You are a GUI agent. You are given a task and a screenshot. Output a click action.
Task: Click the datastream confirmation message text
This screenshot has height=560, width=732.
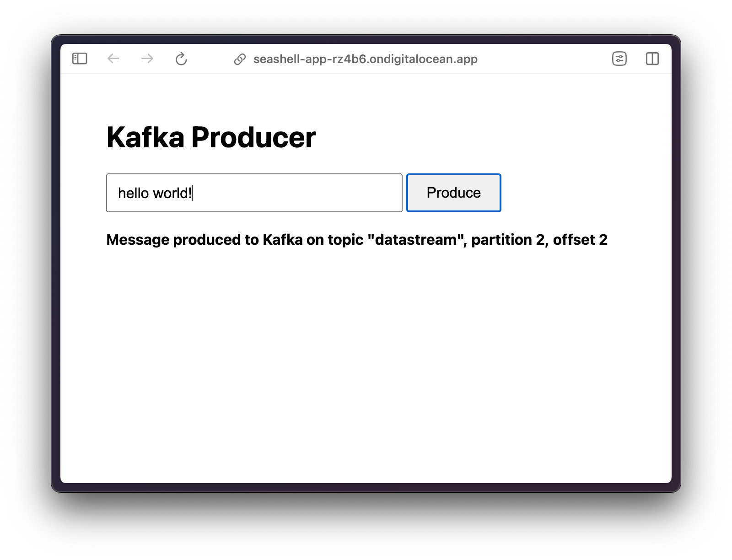(356, 239)
